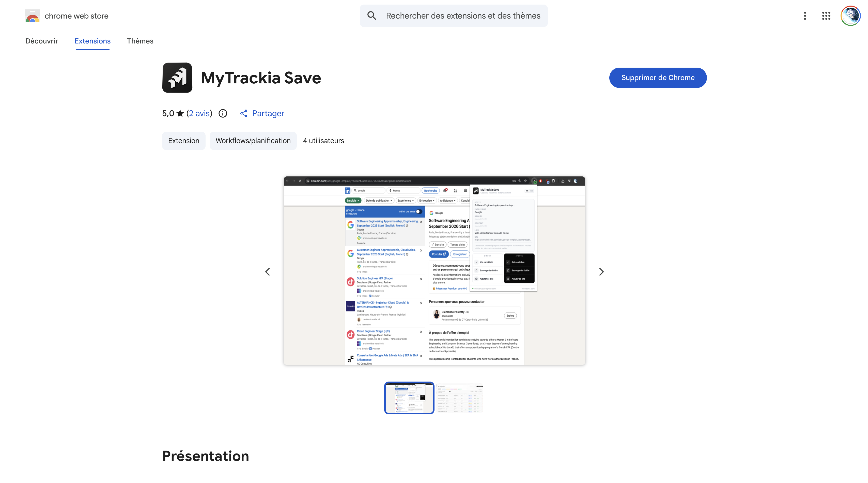This screenshot has height=483, width=868.
Task: Select the first screenshot thumbnail
Action: [409, 398]
